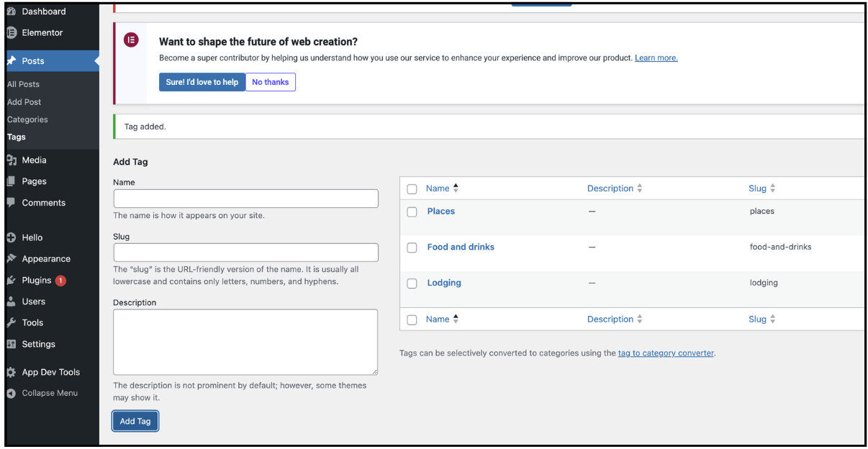Check the box for Places tag
The width and height of the screenshot is (868, 449).
click(412, 212)
